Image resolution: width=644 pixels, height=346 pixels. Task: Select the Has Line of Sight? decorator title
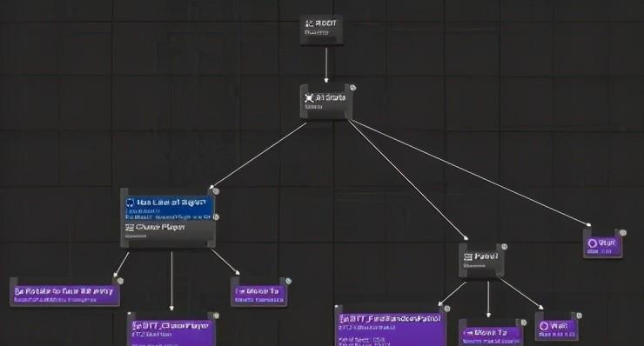pyautogui.click(x=171, y=203)
